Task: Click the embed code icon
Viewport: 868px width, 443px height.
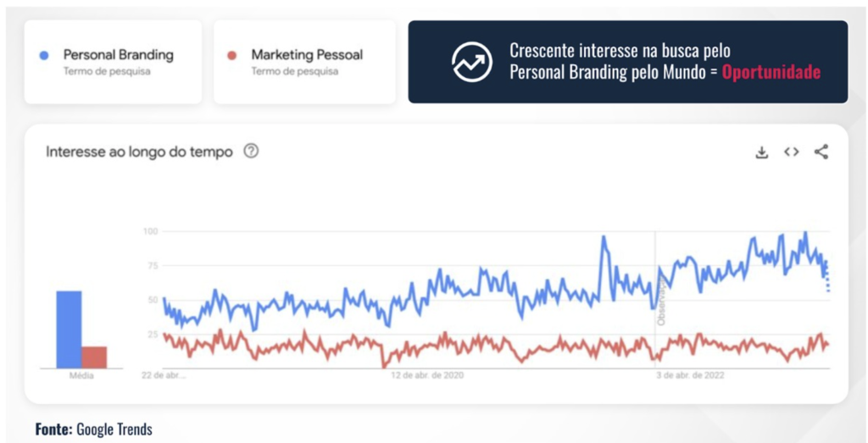Action: pos(791,152)
